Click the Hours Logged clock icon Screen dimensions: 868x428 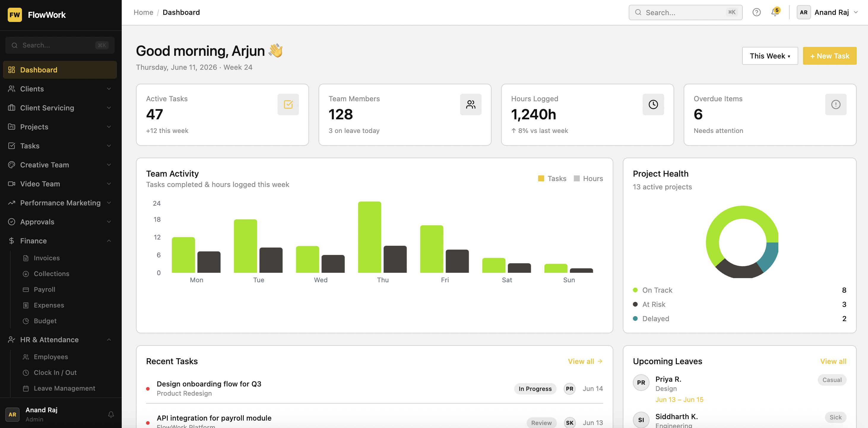point(653,104)
